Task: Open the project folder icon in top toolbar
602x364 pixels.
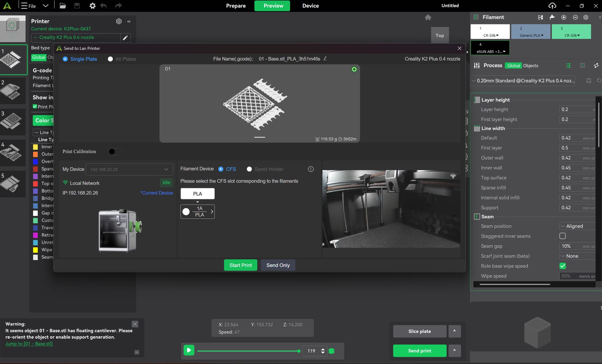Action: point(63,6)
